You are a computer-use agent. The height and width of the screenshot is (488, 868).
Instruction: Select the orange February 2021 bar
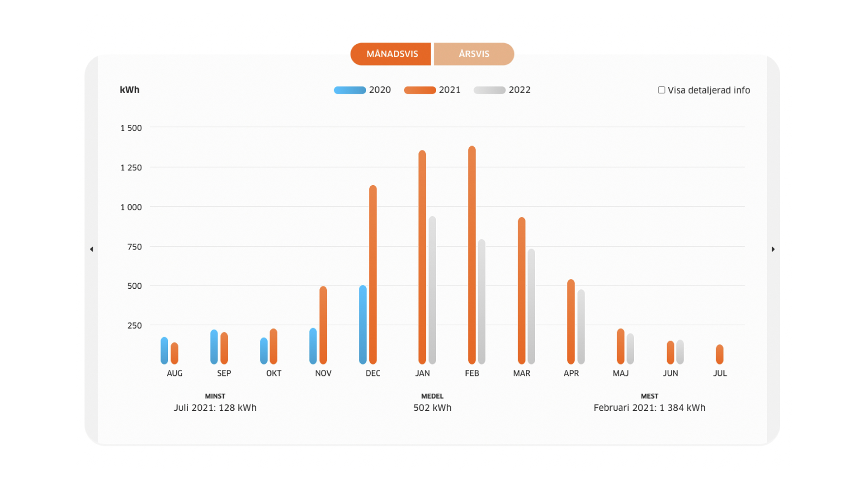tap(472, 255)
